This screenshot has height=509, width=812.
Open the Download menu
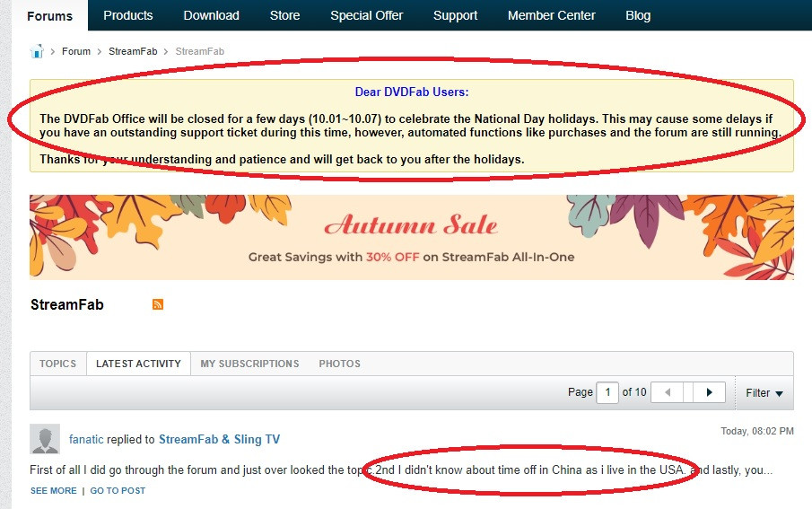pos(211,15)
